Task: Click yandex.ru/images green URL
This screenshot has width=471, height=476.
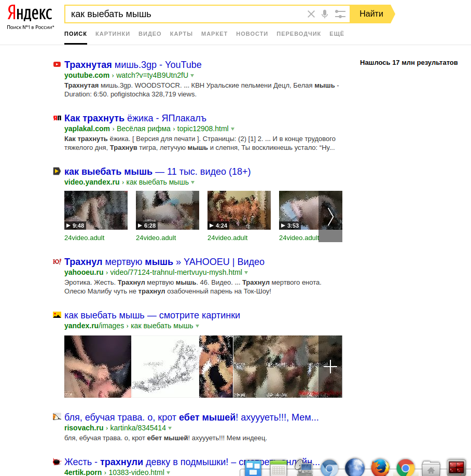Action: [x=94, y=326]
